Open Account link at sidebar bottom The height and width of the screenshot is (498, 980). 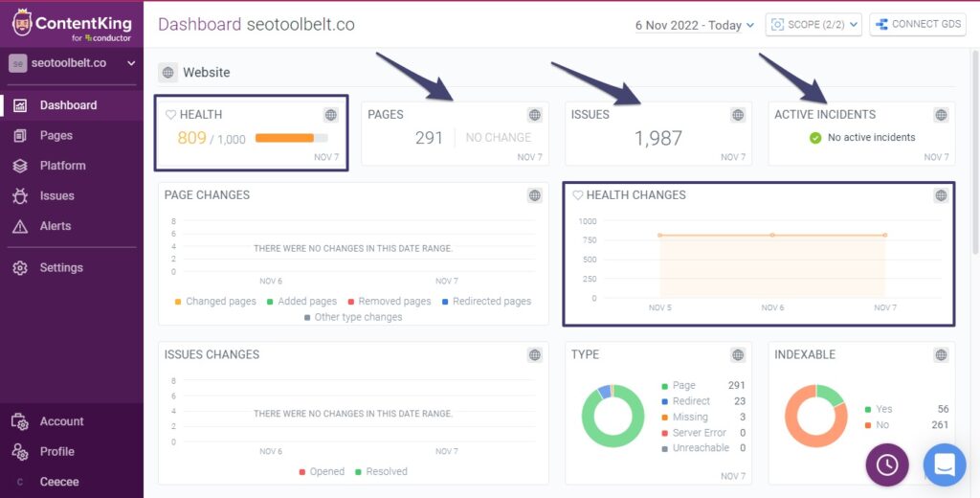click(72, 421)
